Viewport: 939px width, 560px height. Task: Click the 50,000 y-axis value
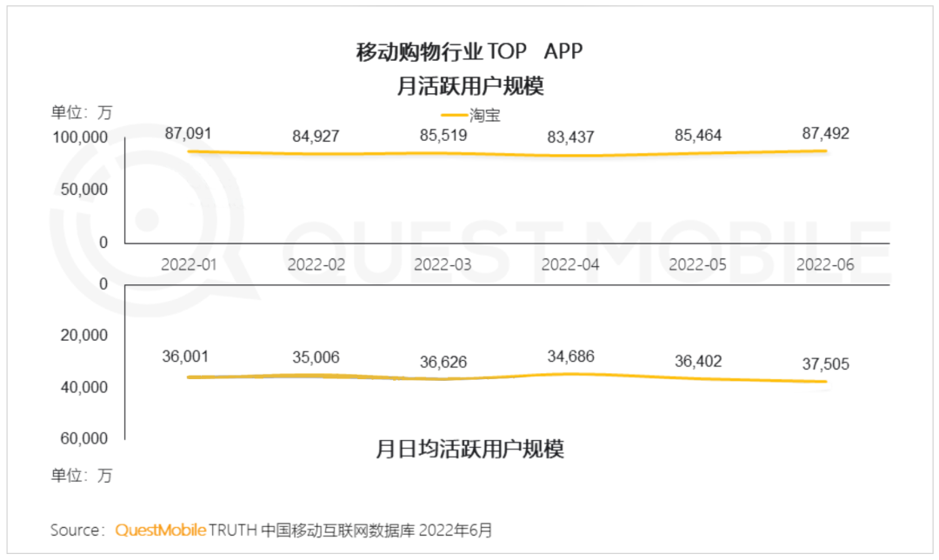(x=83, y=190)
